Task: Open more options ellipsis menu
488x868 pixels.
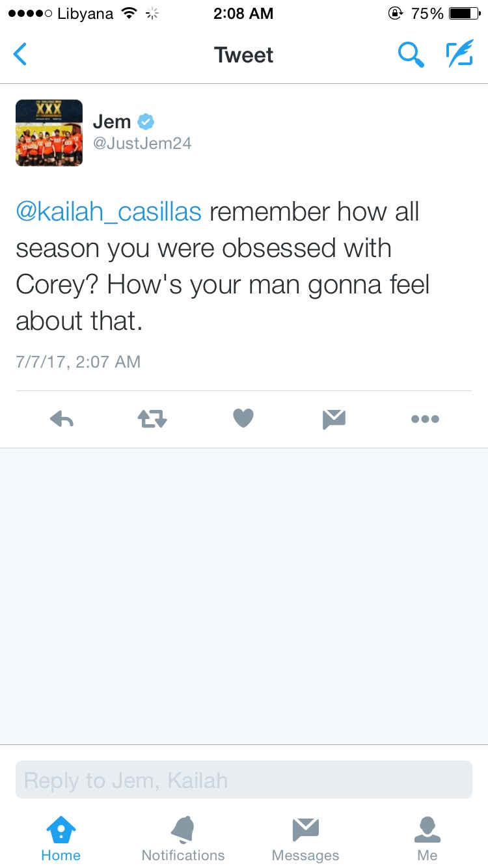Action: 425,419
